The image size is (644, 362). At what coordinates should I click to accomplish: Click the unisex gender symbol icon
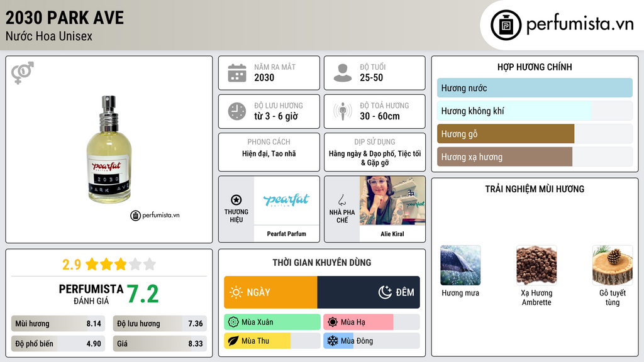tap(23, 73)
